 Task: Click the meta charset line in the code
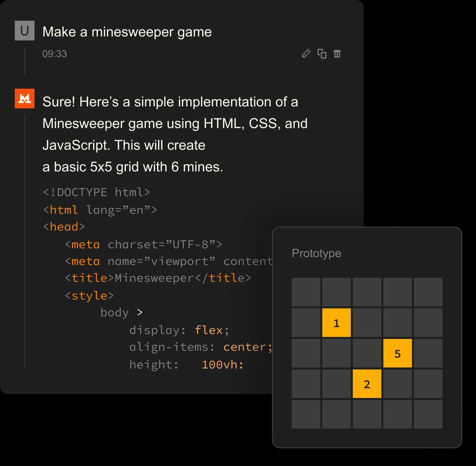point(144,244)
